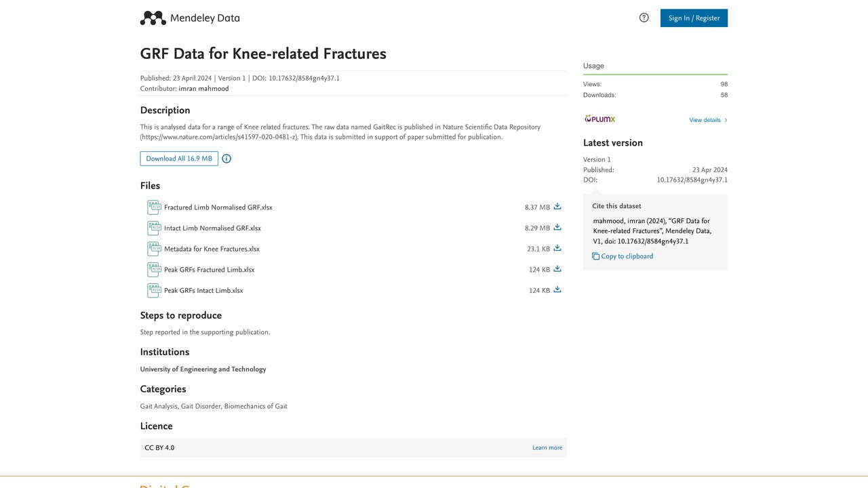
Task: Click University of Engineering and Technology institution
Action: pos(203,369)
